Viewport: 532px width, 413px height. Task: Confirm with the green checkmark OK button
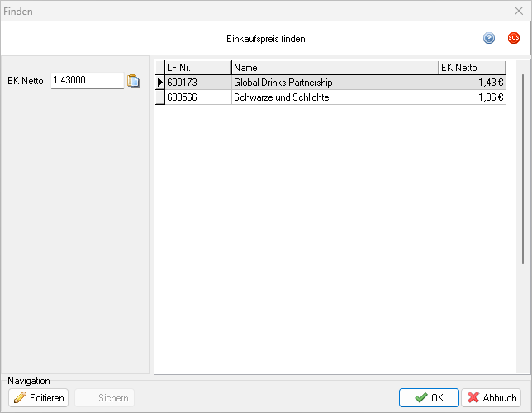click(x=429, y=398)
